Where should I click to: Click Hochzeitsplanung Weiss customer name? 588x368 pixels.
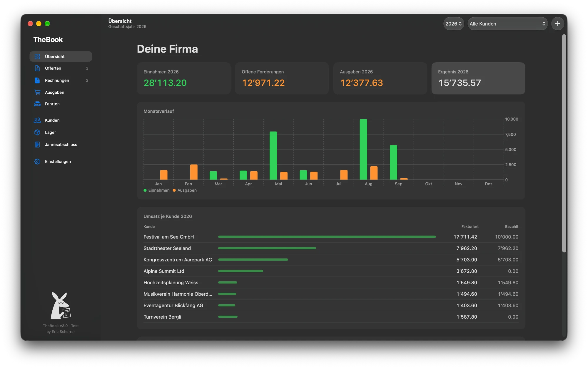coord(171,283)
